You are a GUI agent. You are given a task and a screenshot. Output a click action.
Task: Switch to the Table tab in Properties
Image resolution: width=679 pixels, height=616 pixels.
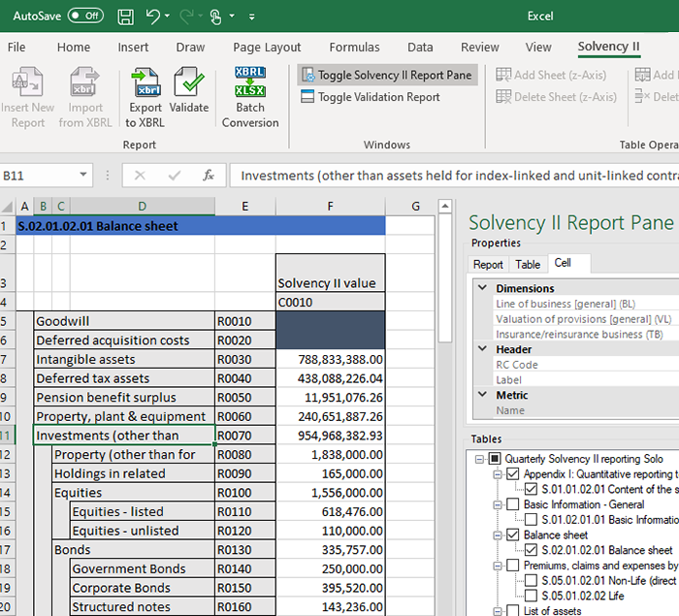528,264
